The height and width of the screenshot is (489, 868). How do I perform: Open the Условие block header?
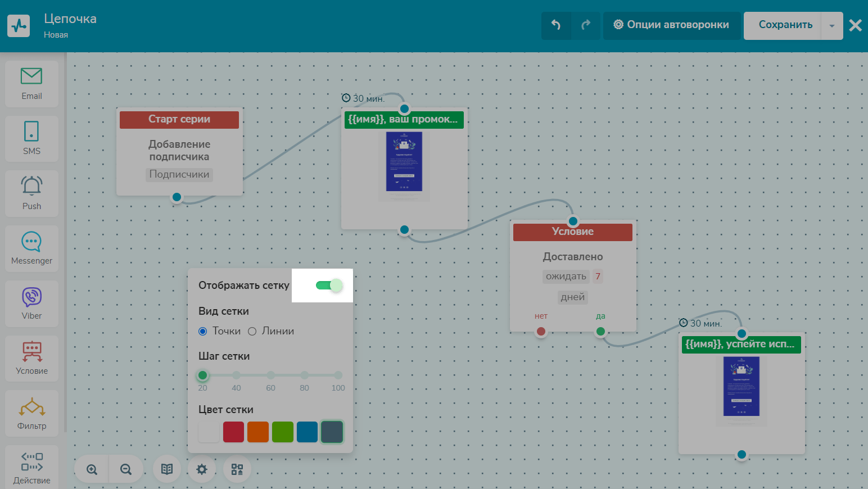pos(572,232)
